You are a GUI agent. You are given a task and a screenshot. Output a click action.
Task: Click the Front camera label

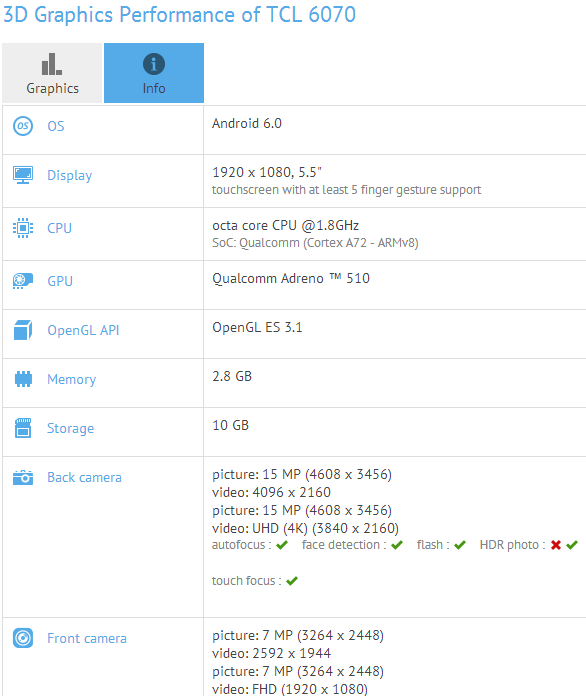click(x=87, y=638)
